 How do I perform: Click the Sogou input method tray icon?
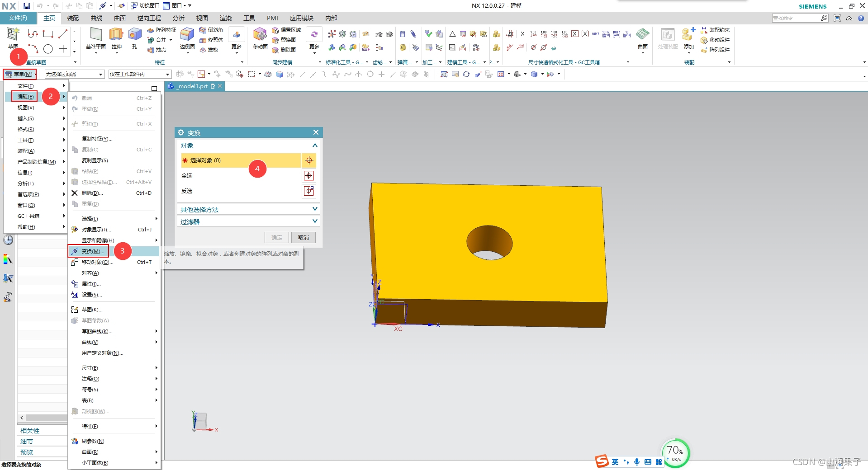tap(602, 461)
